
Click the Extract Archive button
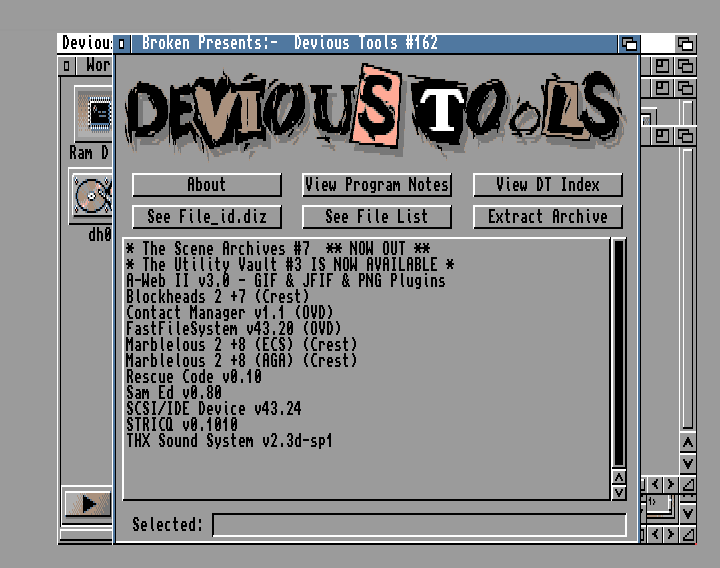[x=547, y=217]
